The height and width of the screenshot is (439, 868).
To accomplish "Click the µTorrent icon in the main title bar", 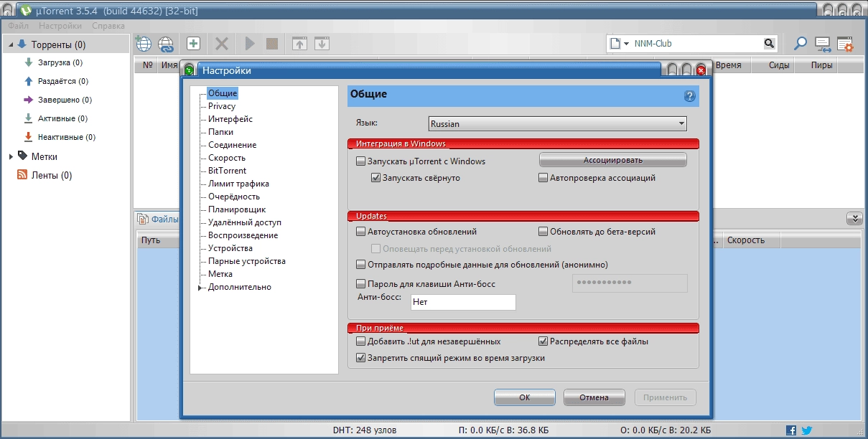I will [25, 11].
